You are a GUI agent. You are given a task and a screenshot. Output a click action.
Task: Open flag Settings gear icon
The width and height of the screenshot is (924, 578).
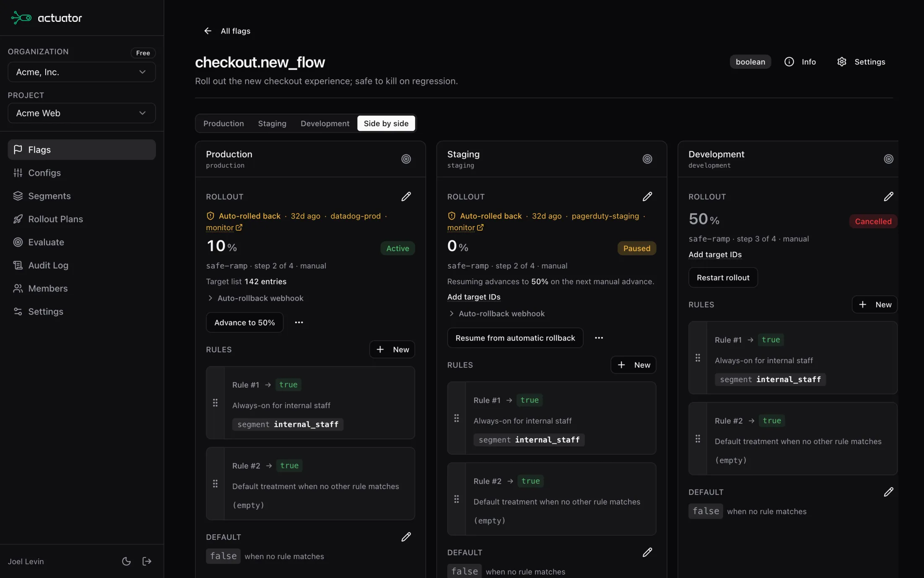click(x=841, y=62)
